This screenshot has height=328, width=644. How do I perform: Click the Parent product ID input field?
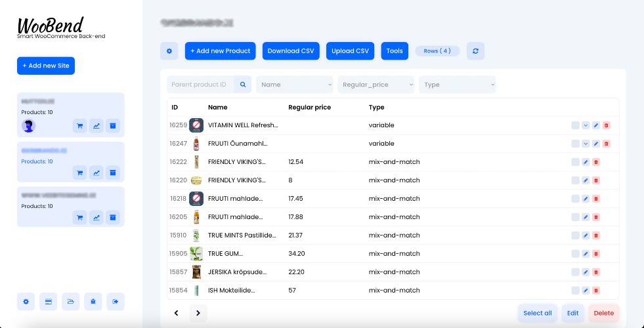(x=201, y=85)
